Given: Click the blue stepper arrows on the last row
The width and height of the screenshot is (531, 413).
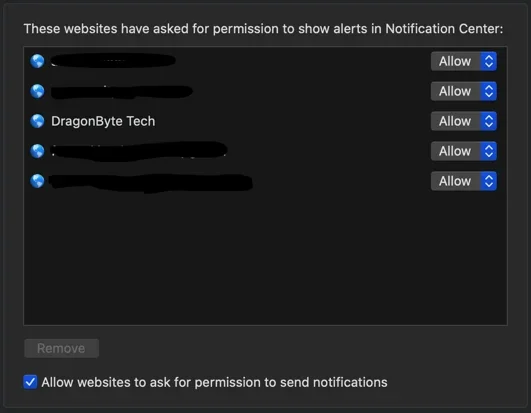Looking at the screenshot, I should coord(489,181).
